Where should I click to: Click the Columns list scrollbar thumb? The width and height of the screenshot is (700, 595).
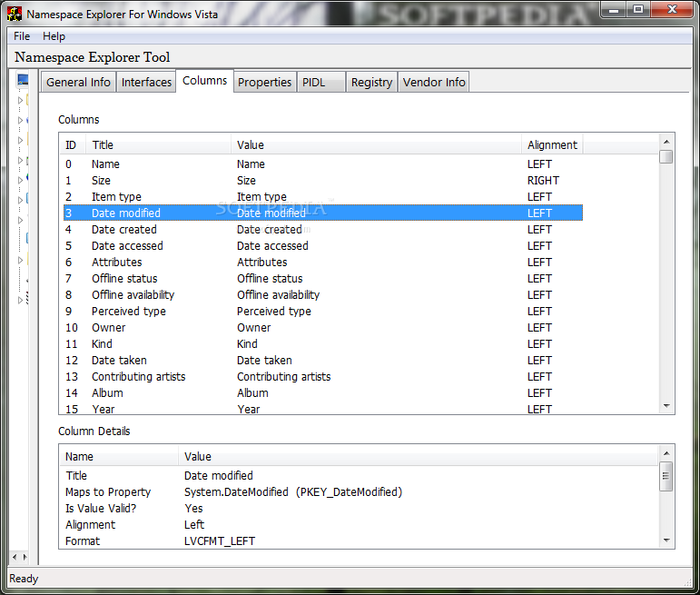[666, 157]
